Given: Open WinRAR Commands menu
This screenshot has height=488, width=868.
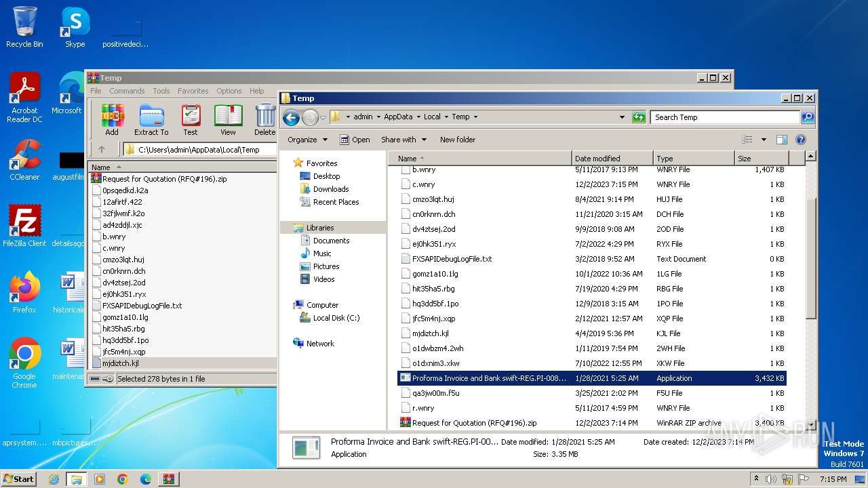Looking at the screenshot, I should click(127, 91).
